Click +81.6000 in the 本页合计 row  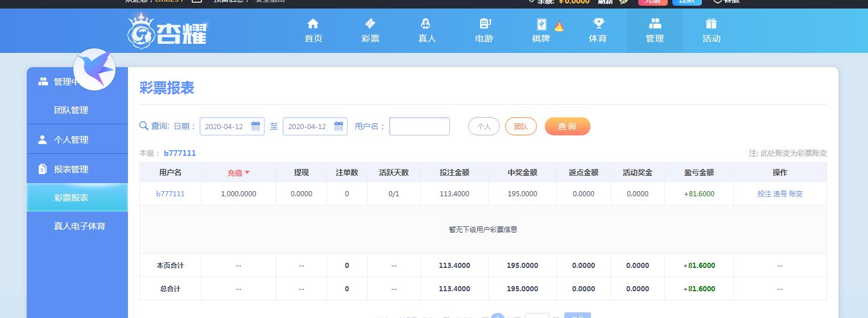[699, 266]
